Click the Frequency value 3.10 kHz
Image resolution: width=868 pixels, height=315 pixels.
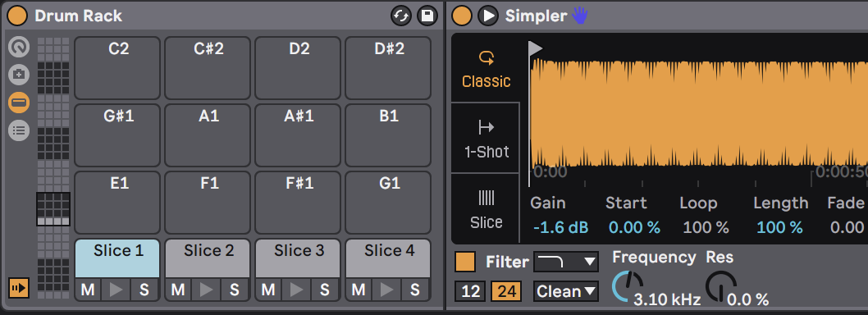pyautogui.click(x=667, y=300)
